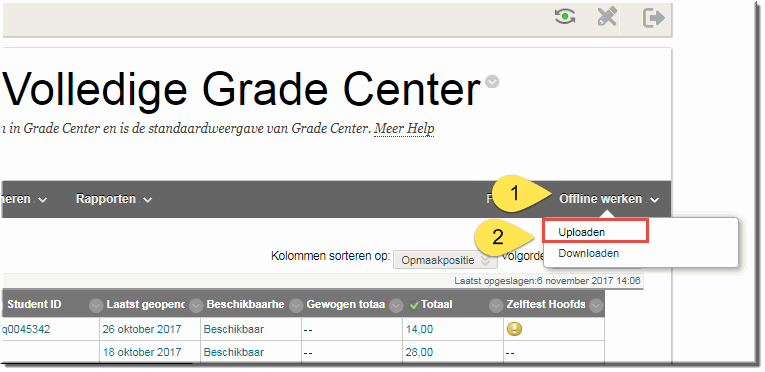Viewport: 765px width, 372px height.
Task: Open Beschikbaarheid column options chevron
Action: [x=296, y=305]
